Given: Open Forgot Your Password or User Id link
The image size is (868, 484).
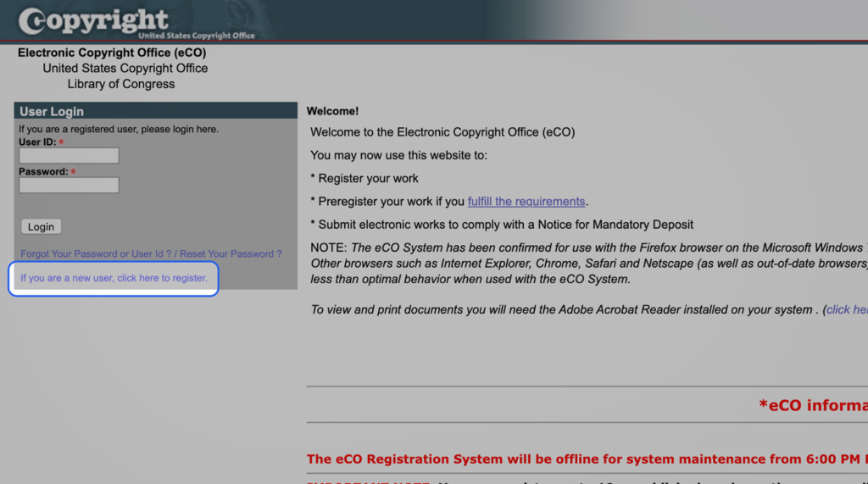Looking at the screenshot, I should 151,253.
